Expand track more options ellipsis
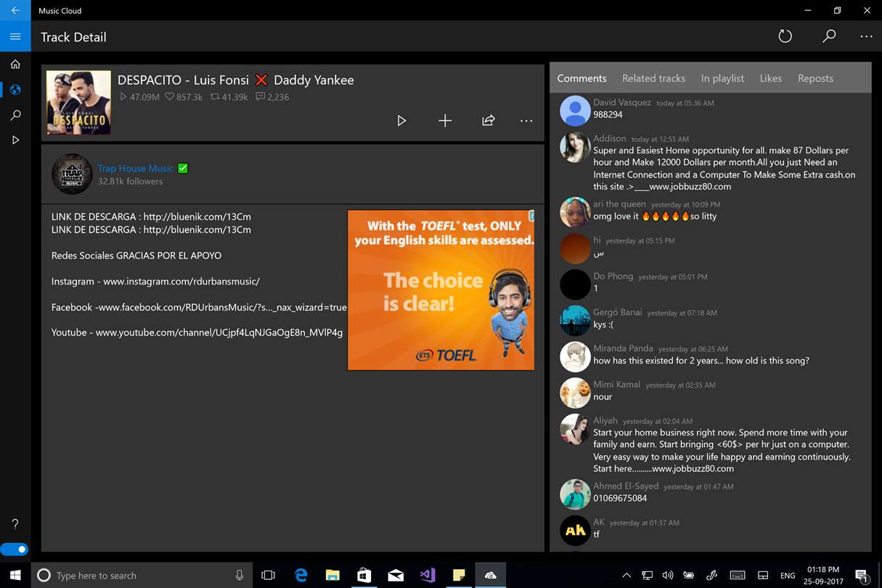The height and width of the screenshot is (588, 882). click(526, 121)
